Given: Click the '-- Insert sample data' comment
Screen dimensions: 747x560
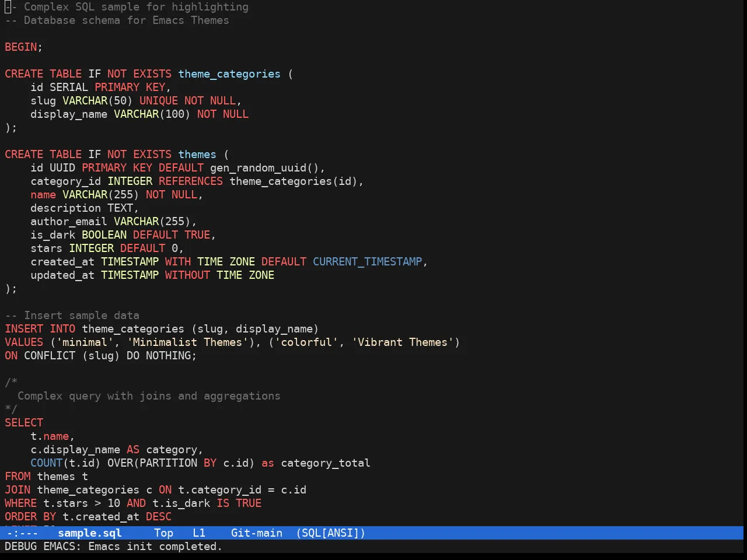Looking at the screenshot, I should pos(72,315).
